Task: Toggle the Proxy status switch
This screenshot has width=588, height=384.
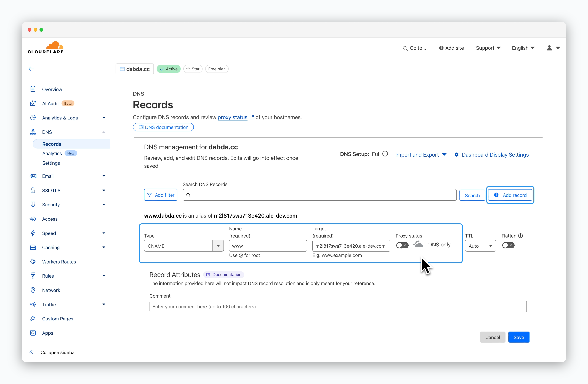Action: tap(402, 245)
